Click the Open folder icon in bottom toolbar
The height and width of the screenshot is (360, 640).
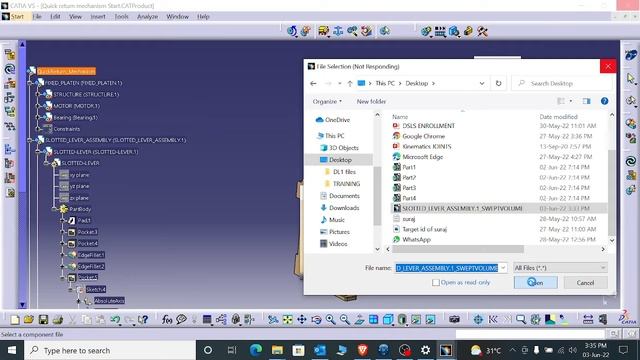pyautogui.click(x=29, y=320)
